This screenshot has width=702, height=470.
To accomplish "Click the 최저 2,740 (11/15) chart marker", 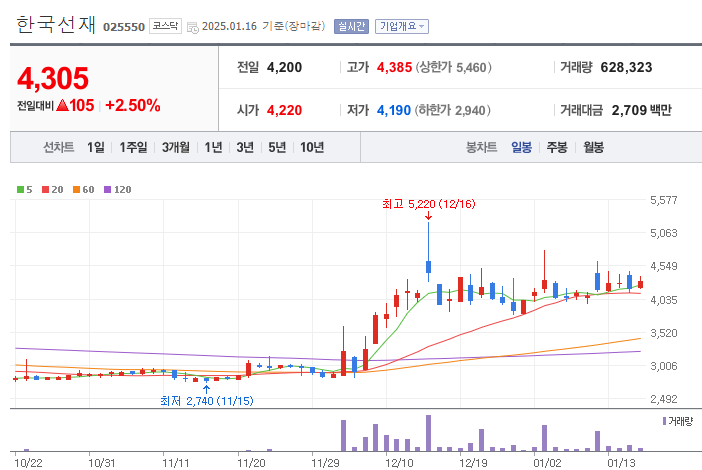I will point(206,401).
